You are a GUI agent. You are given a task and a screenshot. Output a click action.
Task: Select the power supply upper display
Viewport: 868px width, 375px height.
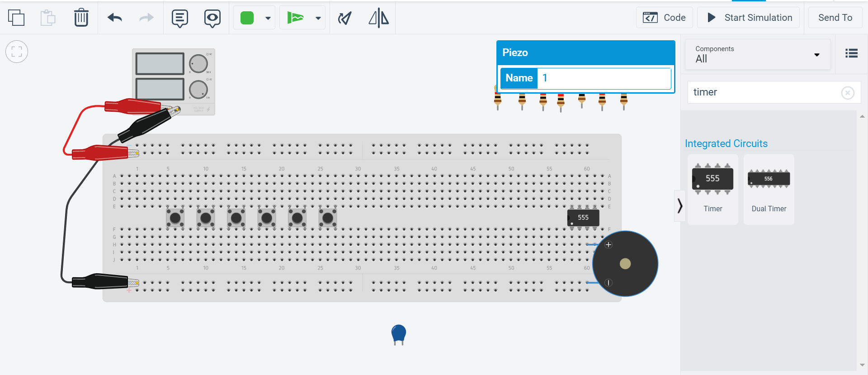click(x=160, y=64)
